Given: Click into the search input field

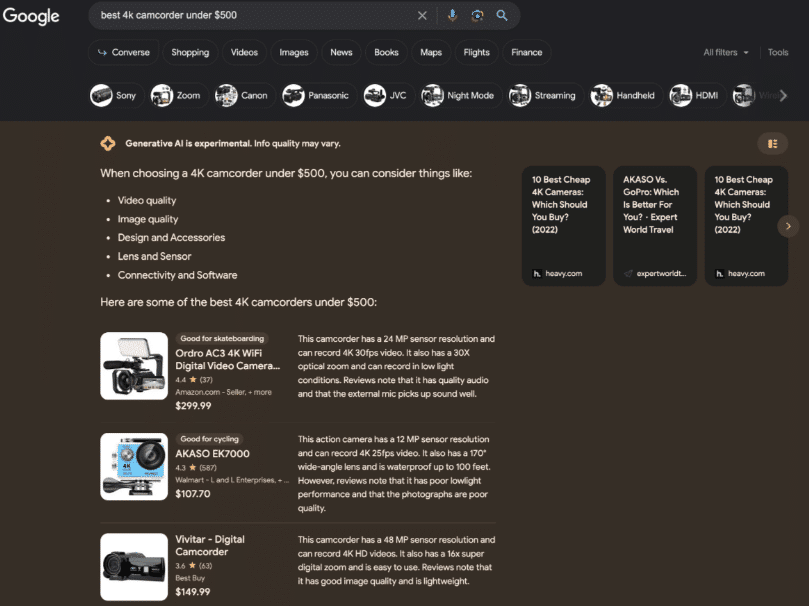Looking at the screenshot, I should [250, 16].
